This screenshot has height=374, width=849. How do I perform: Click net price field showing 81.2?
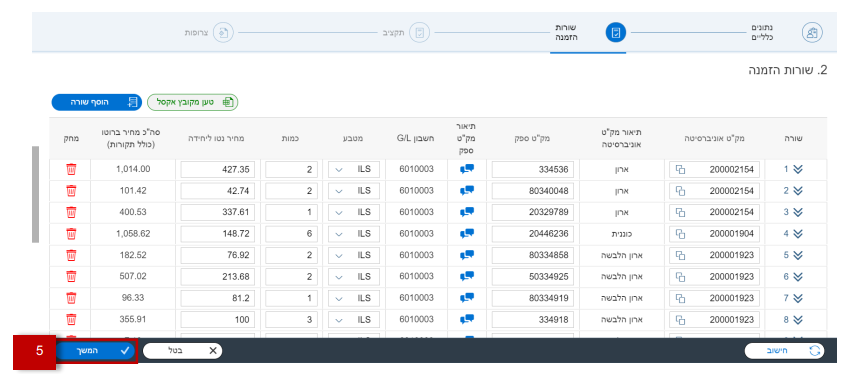pos(217,298)
